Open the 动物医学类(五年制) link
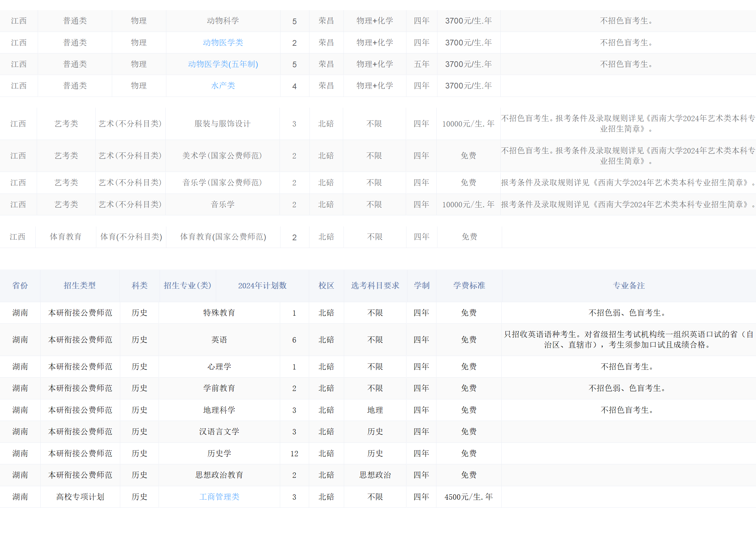This screenshot has height=534, width=756. 223,64
